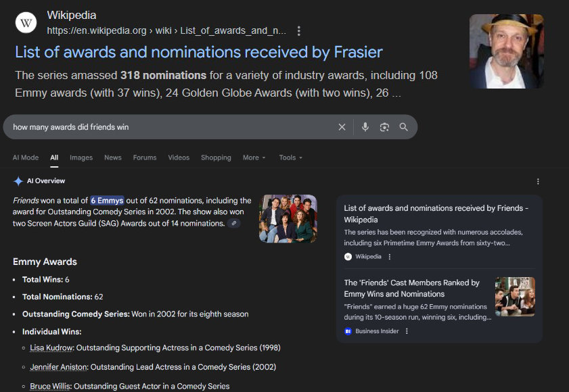Screen dimensions: 569x392
Task: Open Google Lens camera search icon
Action: (384, 127)
